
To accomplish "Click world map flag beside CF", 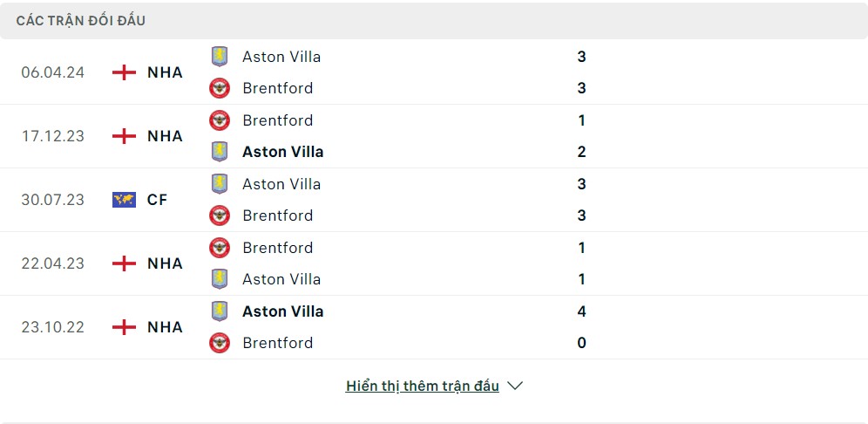I will (x=125, y=200).
